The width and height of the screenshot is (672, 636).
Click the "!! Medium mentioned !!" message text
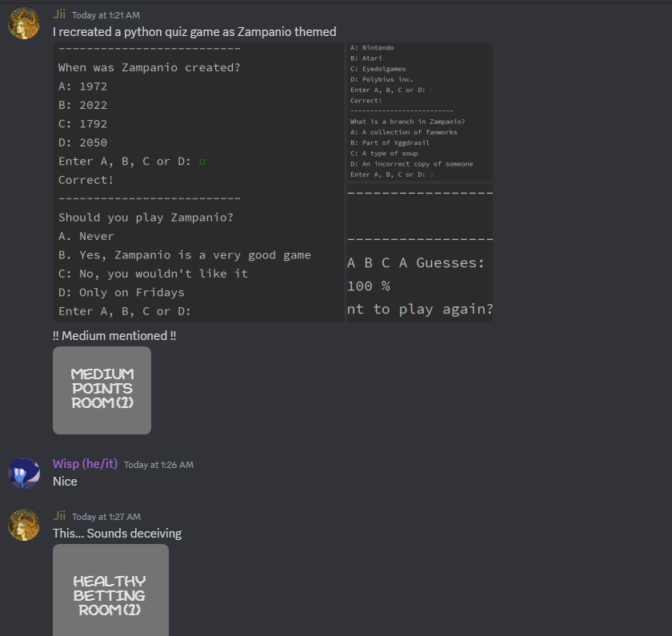coord(114,335)
